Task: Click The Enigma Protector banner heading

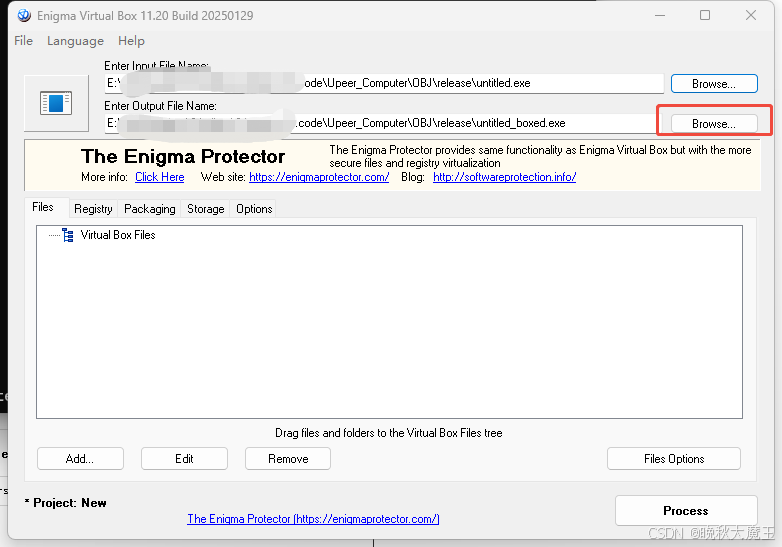Action: click(x=183, y=157)
